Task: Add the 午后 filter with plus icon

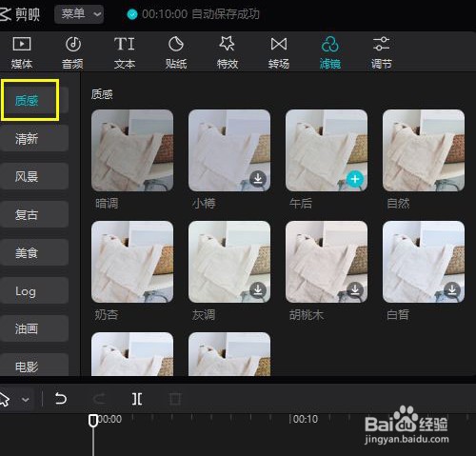Action: (355, 179)
